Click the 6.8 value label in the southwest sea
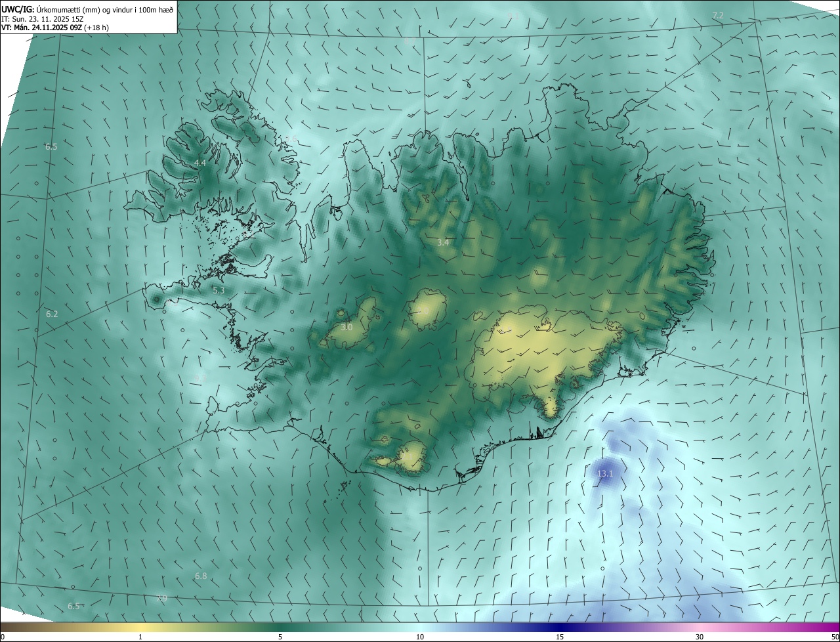 pos(201,576)
